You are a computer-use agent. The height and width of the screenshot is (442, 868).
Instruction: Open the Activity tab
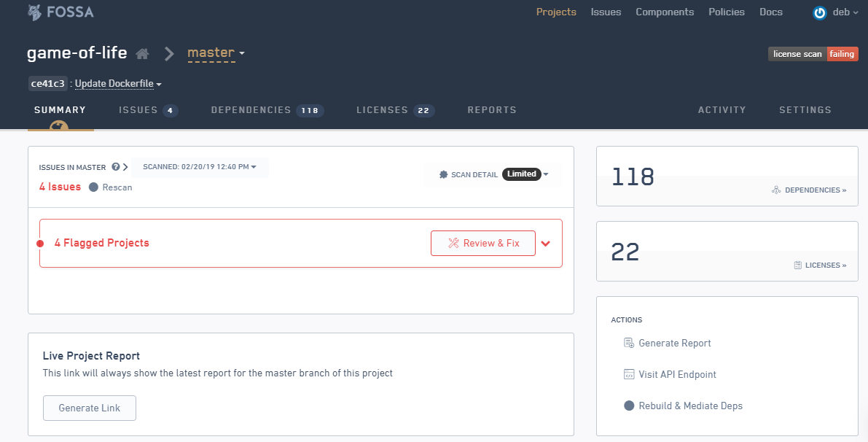(722, 109)
